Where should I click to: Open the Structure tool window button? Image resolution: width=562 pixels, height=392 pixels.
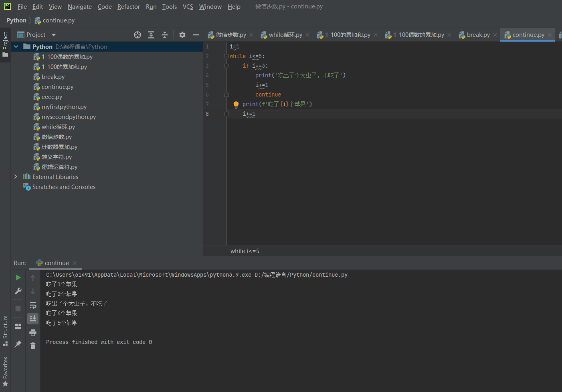(5, 330)
